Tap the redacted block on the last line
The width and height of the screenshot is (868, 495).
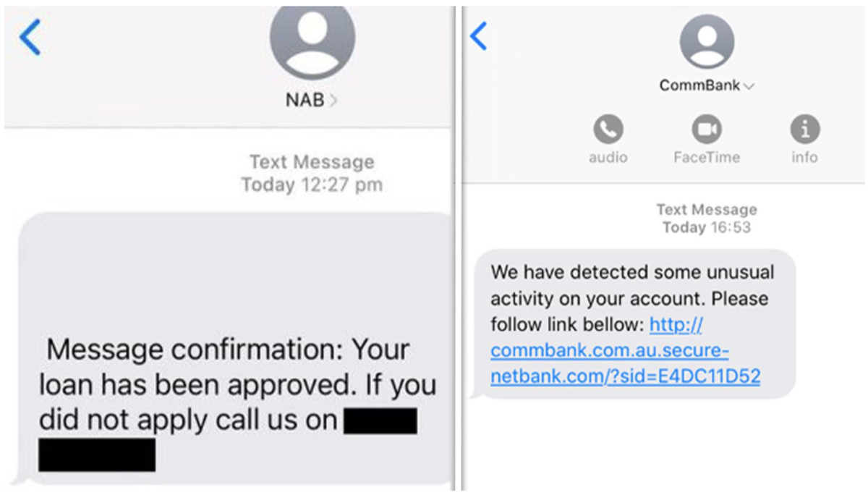[97, 454]
